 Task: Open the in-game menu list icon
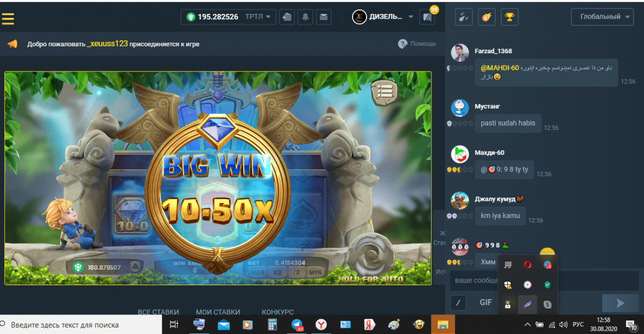[384, 92]
